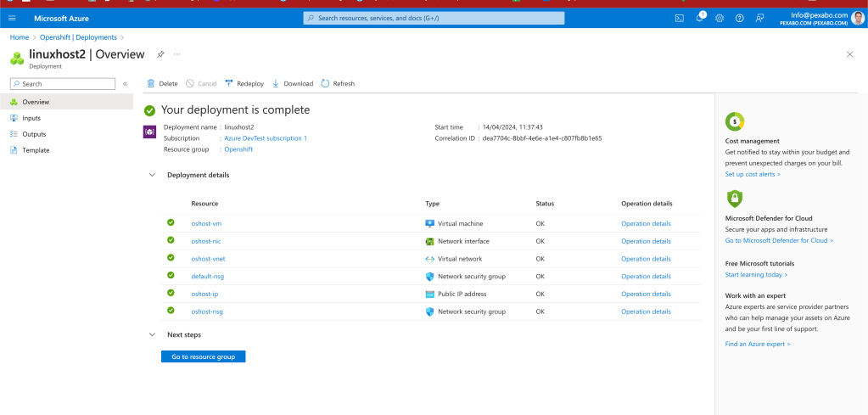The height and width of the screenshot is (415, 868).
Task: Collapse the Next steps section
Action: 152,334
